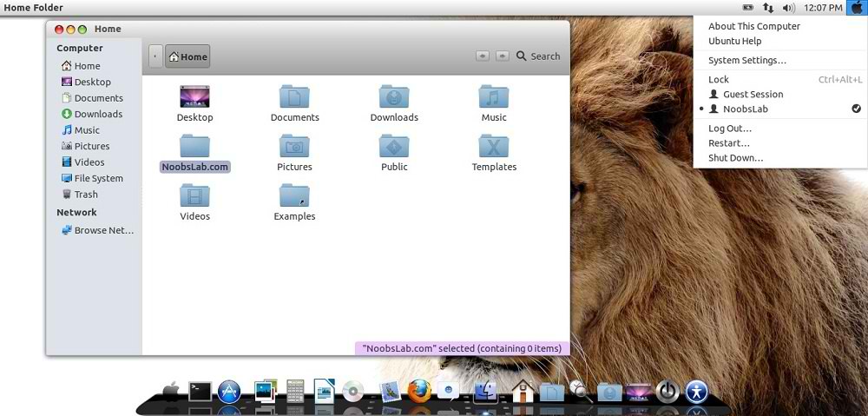Select the Documents folder in the file view

[x=294, y=104]
